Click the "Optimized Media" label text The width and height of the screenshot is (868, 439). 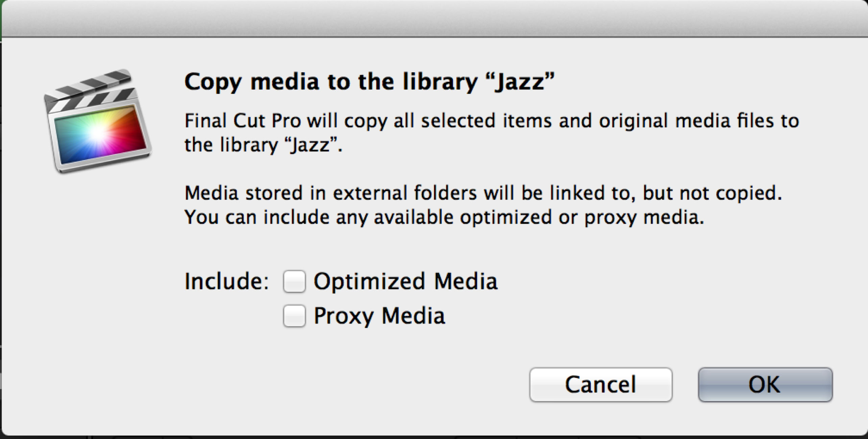[406, 281]
